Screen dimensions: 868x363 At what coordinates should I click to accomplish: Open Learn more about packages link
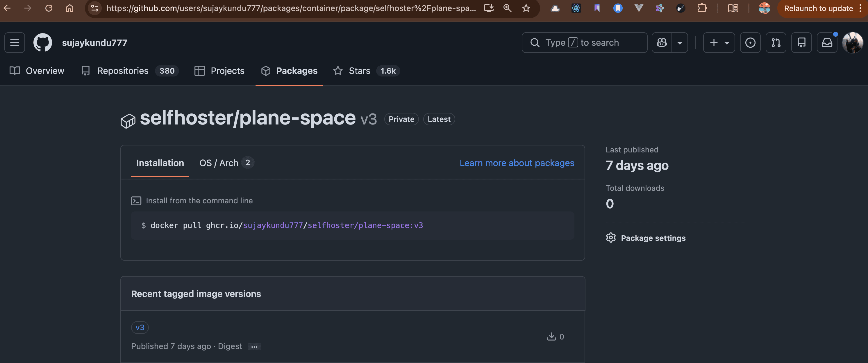(517, 163)
